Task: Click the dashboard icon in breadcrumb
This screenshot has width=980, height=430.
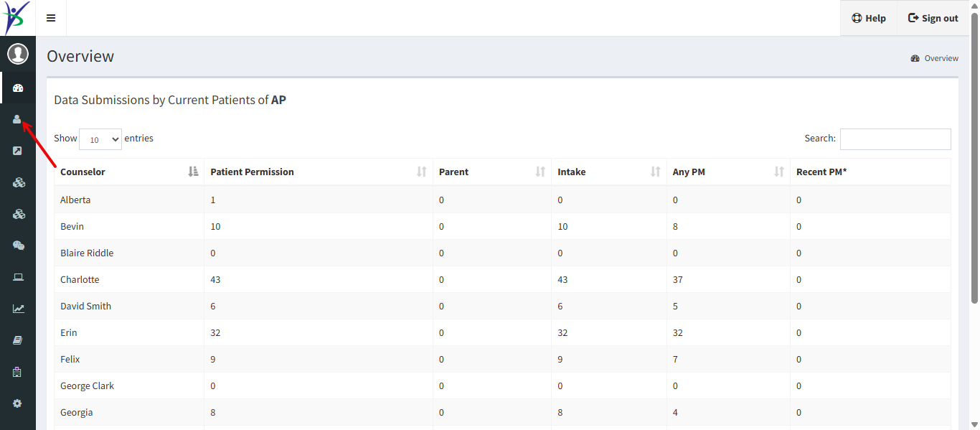Action: [x=915, y=58]
